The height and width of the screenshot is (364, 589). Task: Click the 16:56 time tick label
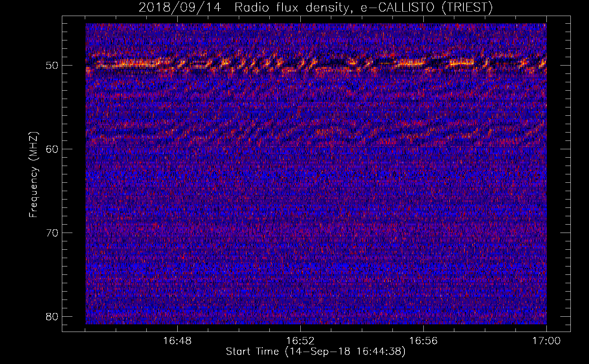coord(423,341)
